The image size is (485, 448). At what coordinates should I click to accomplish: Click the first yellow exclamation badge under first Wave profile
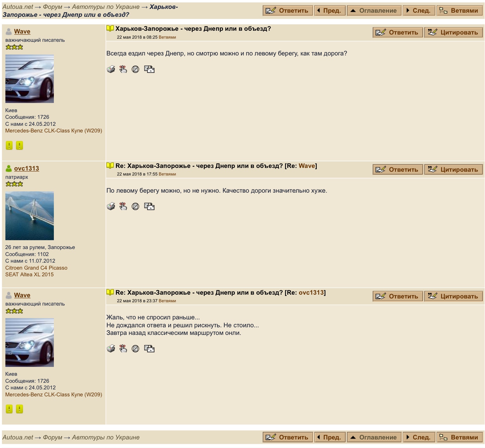point(9,145)
